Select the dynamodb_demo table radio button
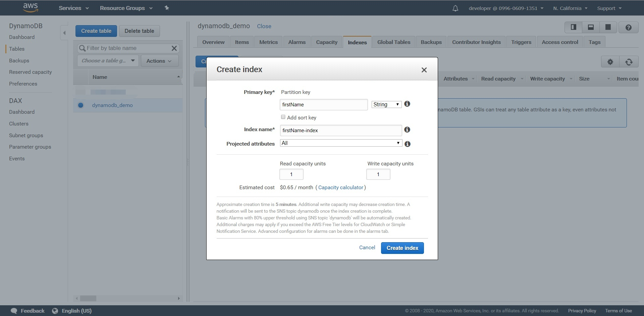This screenshot has width=644, height=316. pos(80,105)
